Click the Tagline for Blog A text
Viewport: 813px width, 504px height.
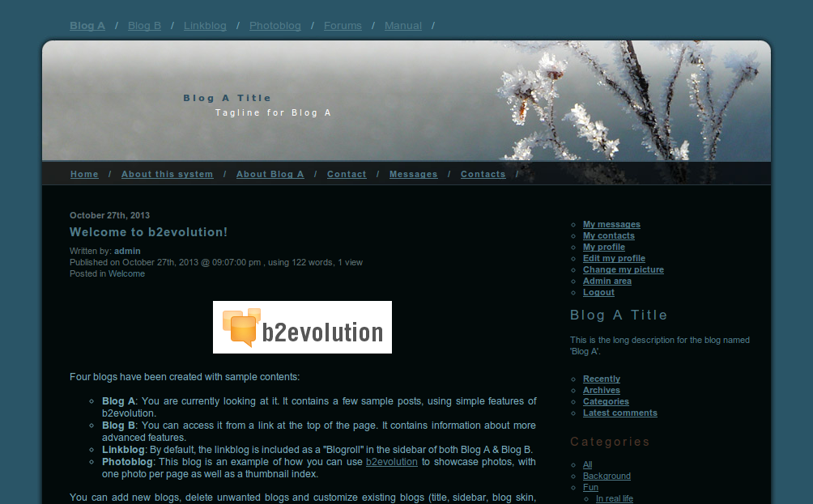pyautogui.click(x=273, y=112)
